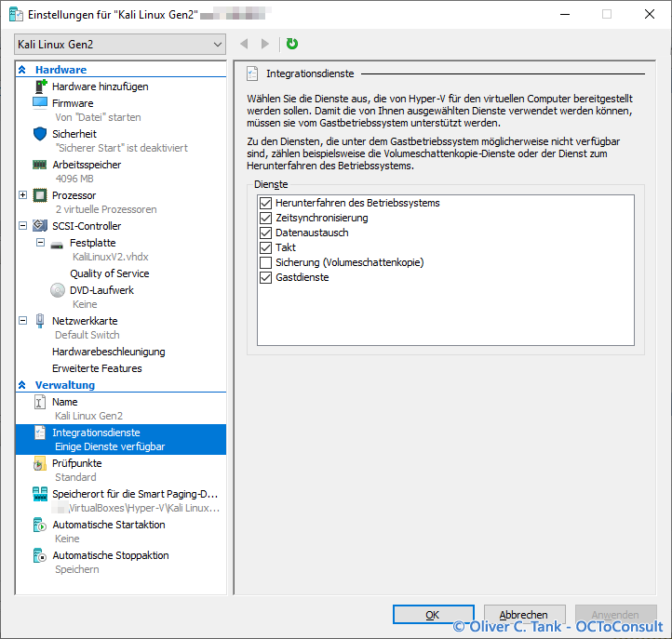Close the settings window
Screen dimensions: 672x639
coord(650,14)
